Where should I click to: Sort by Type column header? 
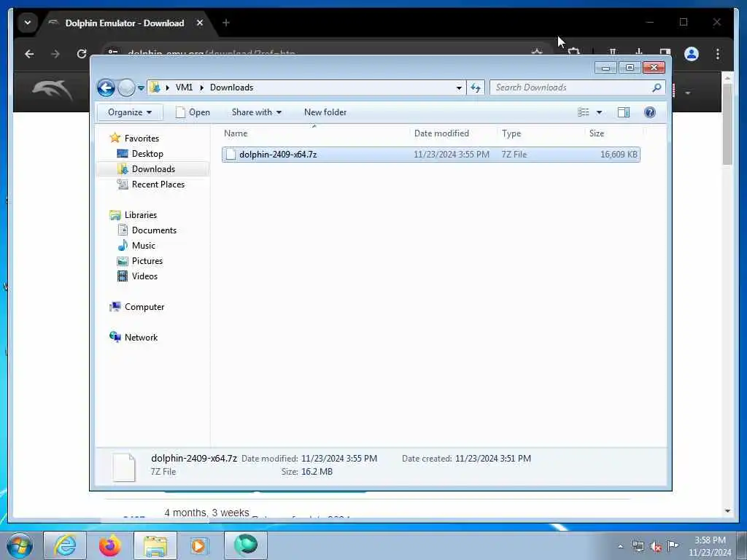(x=541, y=133)
